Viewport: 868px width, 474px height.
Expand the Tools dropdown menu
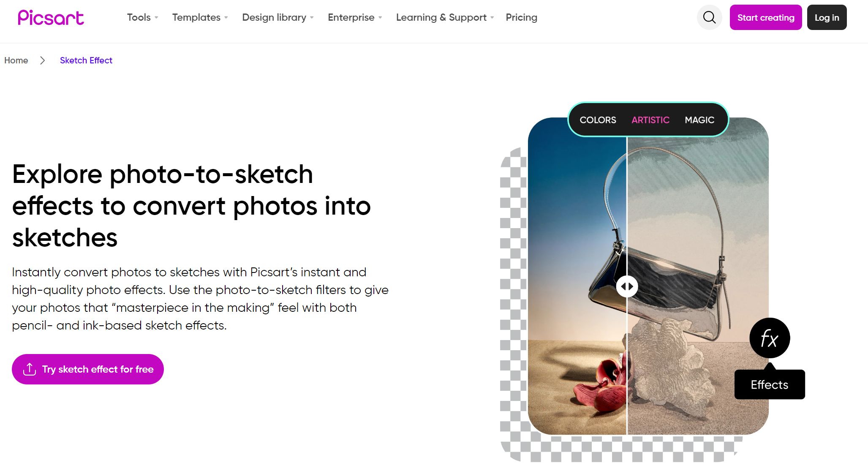click(x=142, y=17)
